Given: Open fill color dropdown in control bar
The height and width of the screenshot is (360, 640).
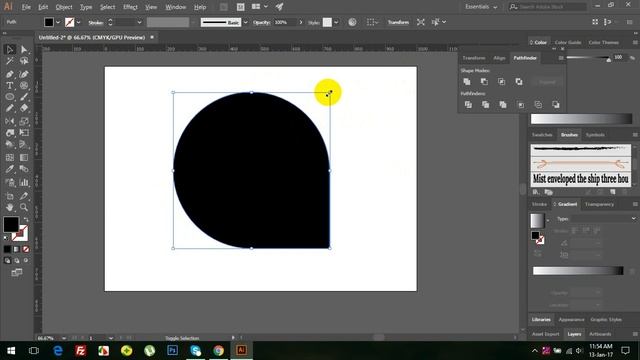Looking at the screenshot, I should click(58, 22).
